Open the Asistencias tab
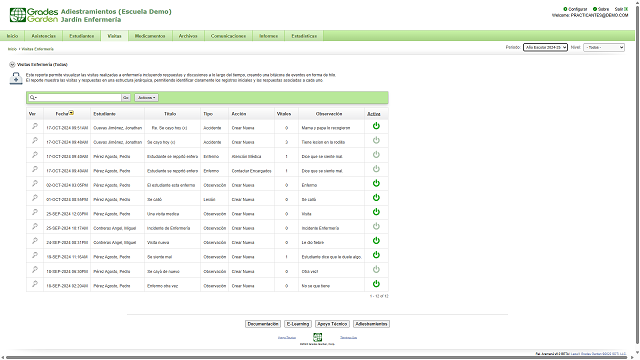Screen dimensions: 640x360 [44, 36]
